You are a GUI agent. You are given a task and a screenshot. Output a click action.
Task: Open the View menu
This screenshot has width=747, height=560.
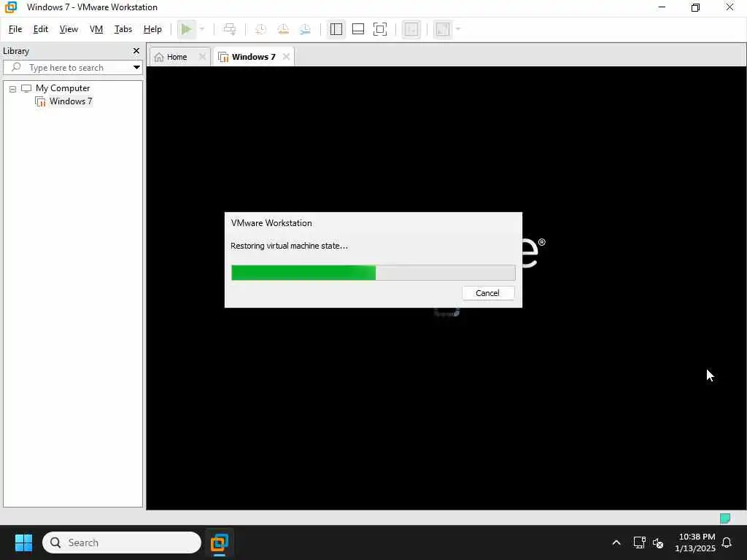[69, 29]
